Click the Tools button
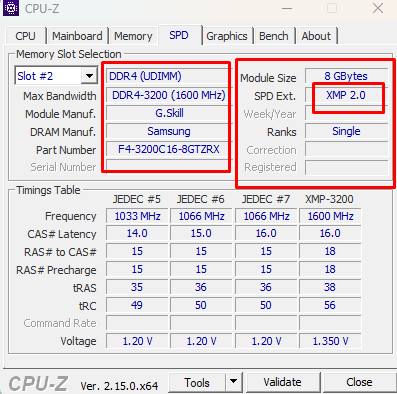397x394 pixels. (x=197, y=383)
